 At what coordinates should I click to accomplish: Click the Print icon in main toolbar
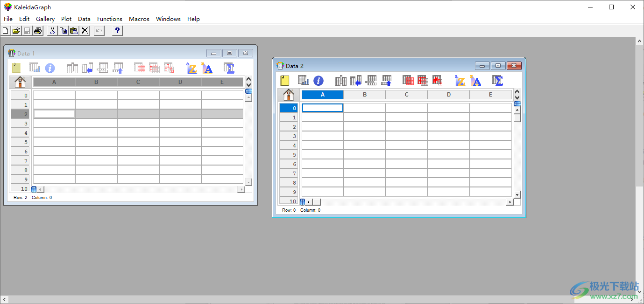[x=38, y=31]
